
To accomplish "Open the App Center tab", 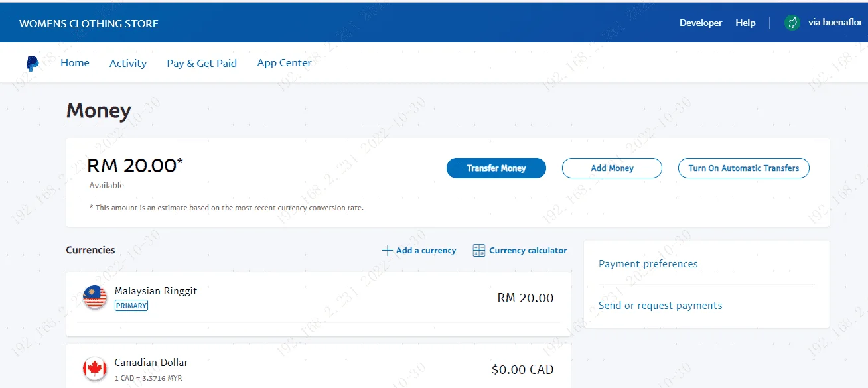I will pyautogui.click(x=284, y=63).
